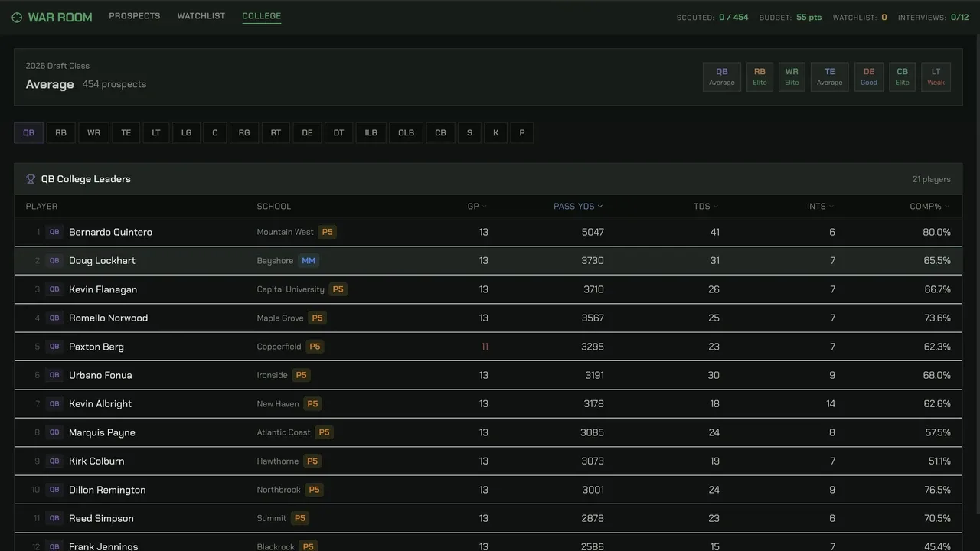Select the P punter position filter
The height and width of the screenshot is (551, 980).
pyautogui.click(x=522, y=133)
